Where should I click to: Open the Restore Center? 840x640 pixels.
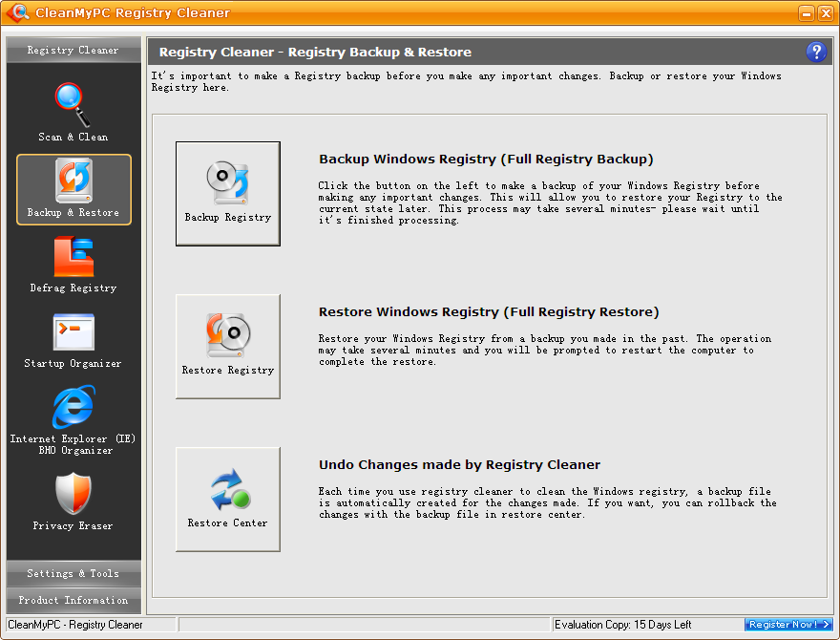228,499
